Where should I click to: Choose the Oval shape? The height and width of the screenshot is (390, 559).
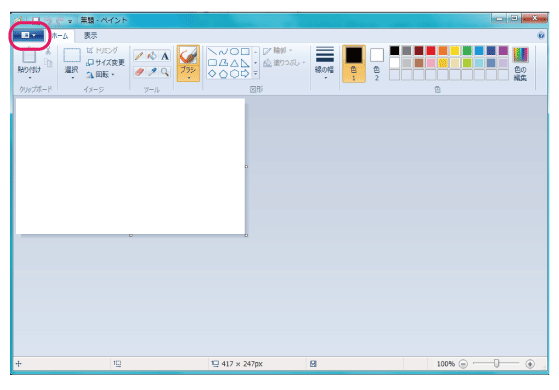[x=234, y=52]
